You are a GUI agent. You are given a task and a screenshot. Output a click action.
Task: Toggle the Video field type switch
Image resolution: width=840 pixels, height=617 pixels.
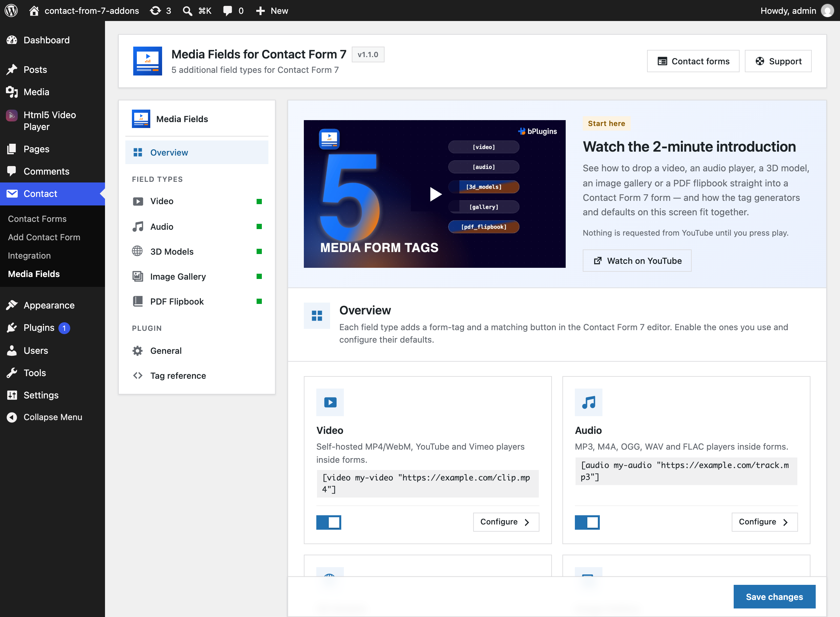(328, 522)
